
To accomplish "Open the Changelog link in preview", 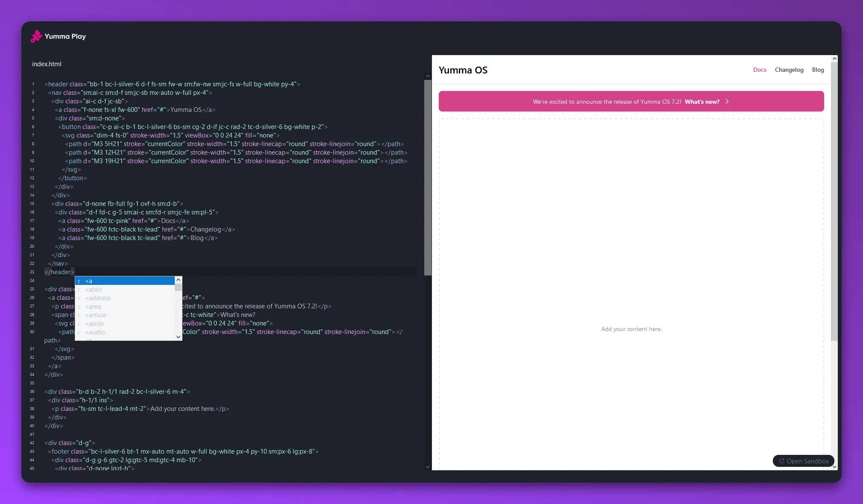I will [789, 70].
